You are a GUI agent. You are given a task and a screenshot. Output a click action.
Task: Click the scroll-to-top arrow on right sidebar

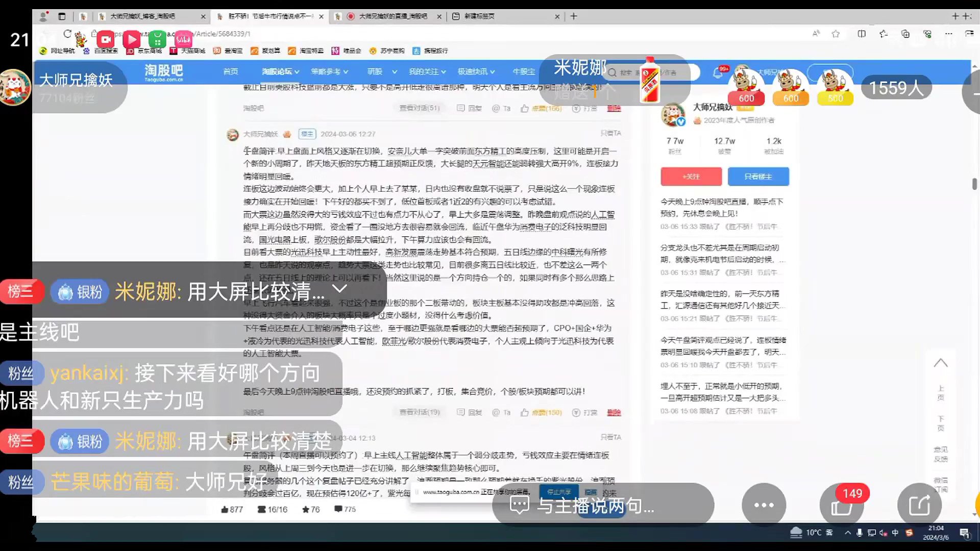(941, 363)
